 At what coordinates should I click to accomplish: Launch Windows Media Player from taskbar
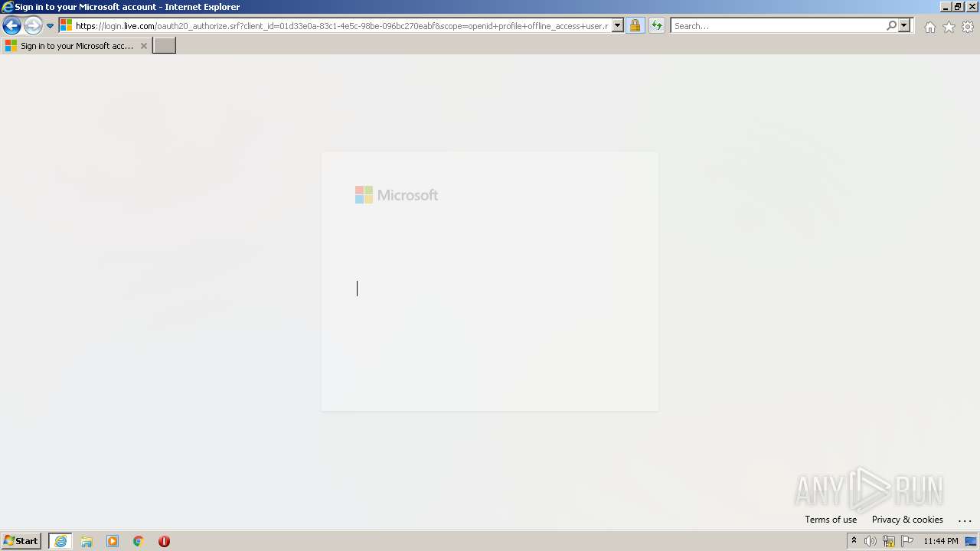pyautogui.click(x=113, y=541)
